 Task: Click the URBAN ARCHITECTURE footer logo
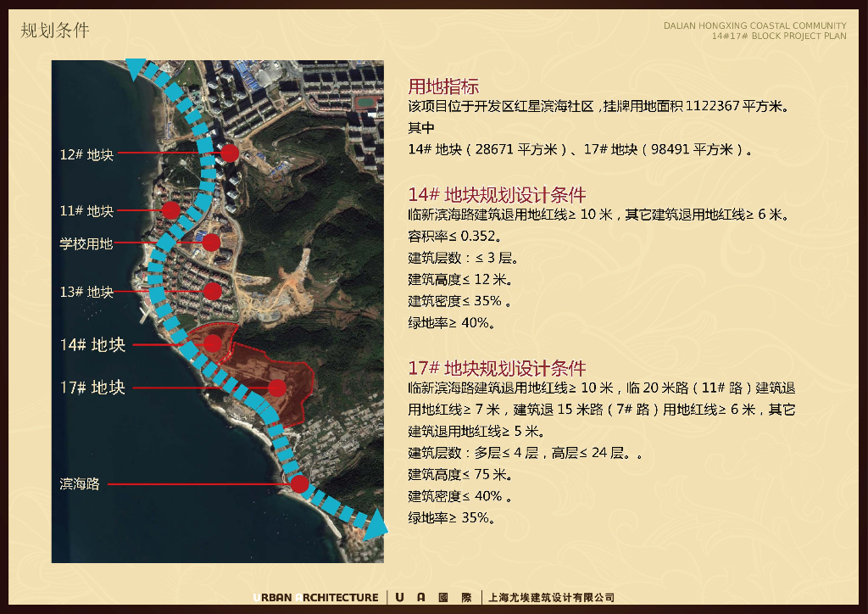tap(315, 597)
